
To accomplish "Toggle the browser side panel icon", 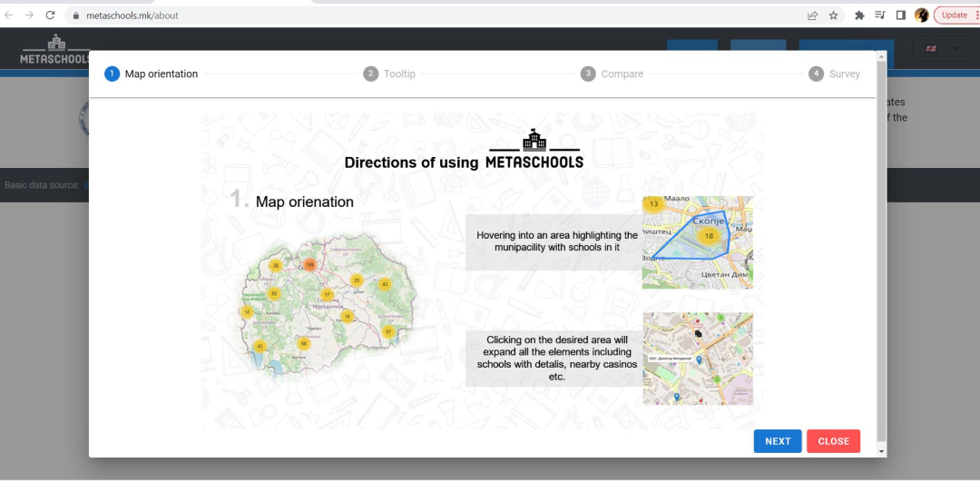I will click(x=901, y=15).
